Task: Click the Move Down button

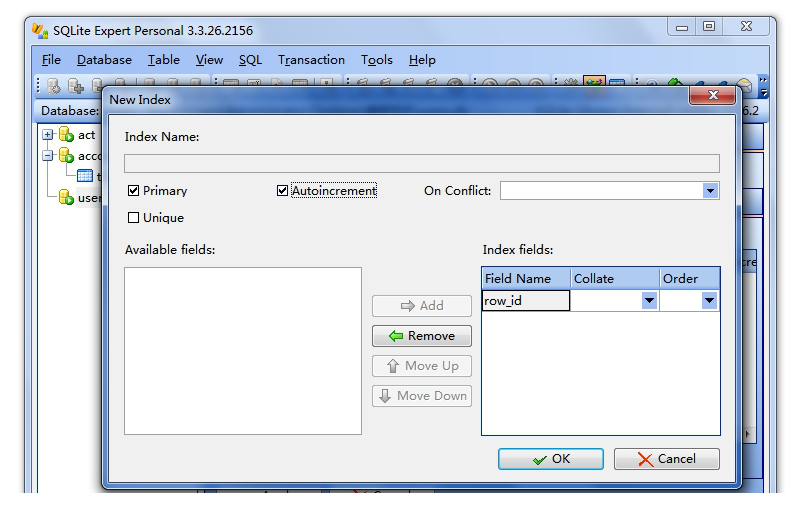Action: [422, 396]
